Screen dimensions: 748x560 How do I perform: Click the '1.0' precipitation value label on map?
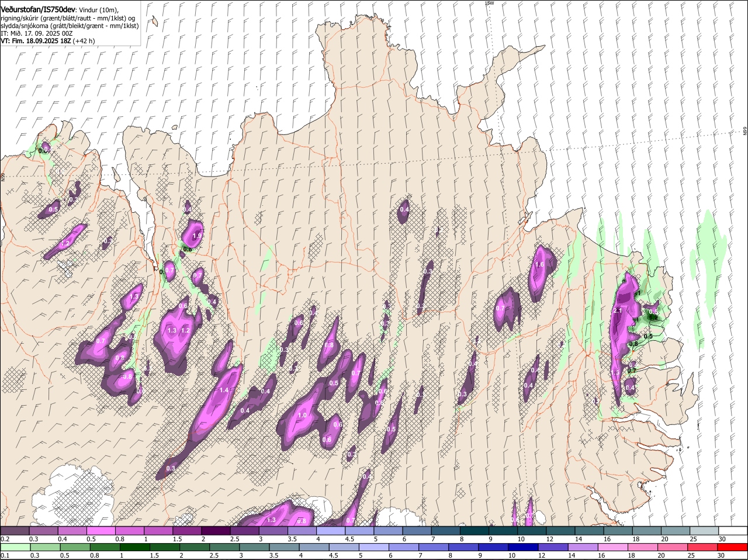[302, 415]
